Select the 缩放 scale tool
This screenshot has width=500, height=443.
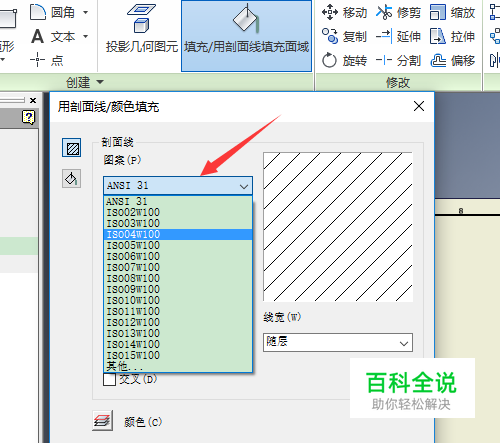coord(452,13)
